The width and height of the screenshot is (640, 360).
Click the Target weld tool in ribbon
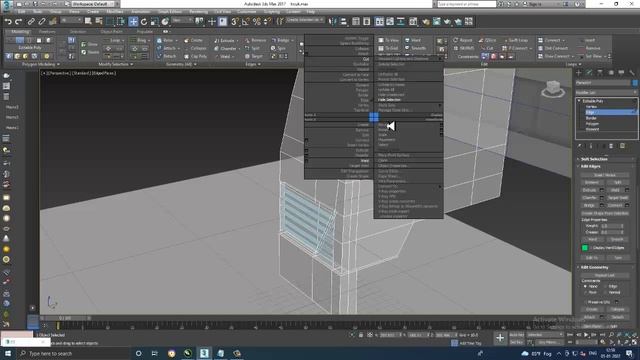coord(253,56)
